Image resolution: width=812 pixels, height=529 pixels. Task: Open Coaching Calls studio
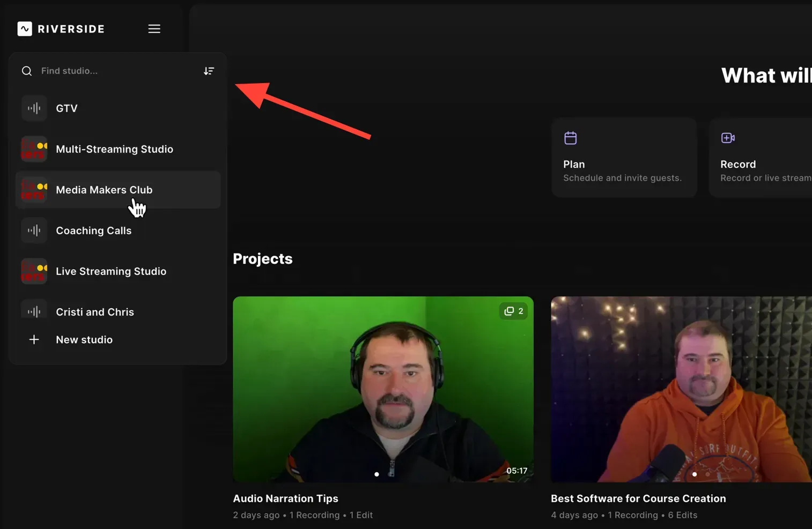click(118, 230)
